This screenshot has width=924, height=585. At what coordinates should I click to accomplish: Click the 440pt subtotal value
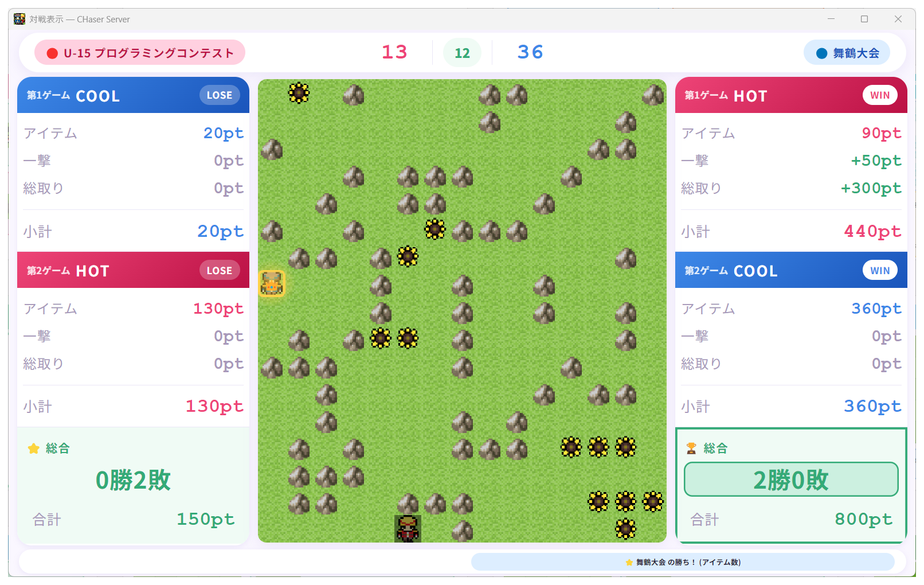point(872,231)
